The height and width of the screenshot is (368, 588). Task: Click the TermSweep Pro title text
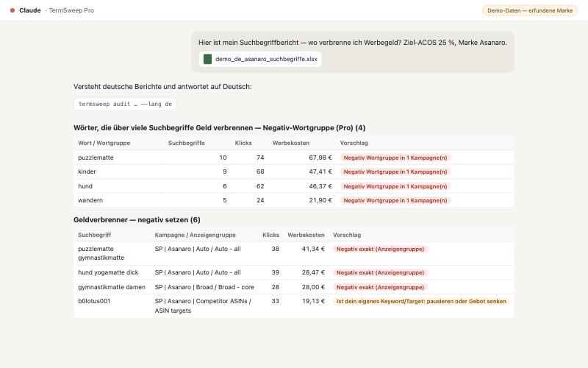point(71,10)
